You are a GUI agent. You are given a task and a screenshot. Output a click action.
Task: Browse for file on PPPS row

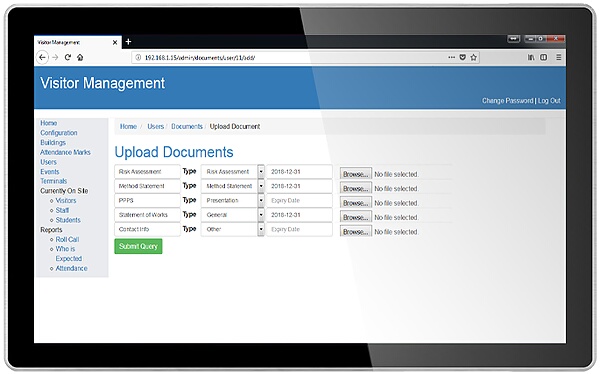[355, 203]
